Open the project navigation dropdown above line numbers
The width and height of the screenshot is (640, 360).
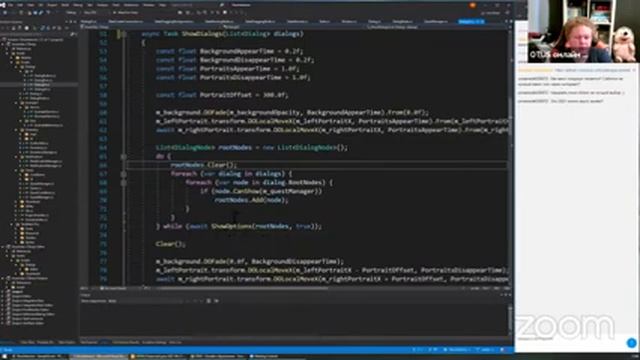(x=151, y=27)
